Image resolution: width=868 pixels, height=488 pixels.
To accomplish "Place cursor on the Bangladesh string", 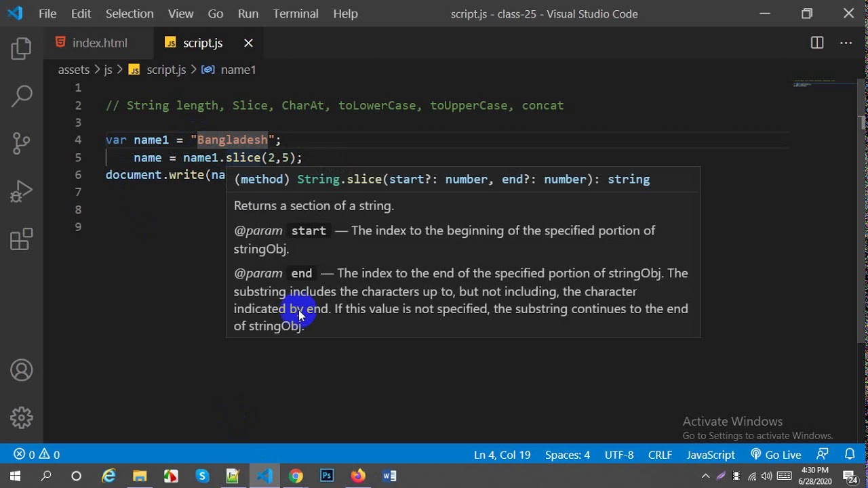I will click(232, 140).
